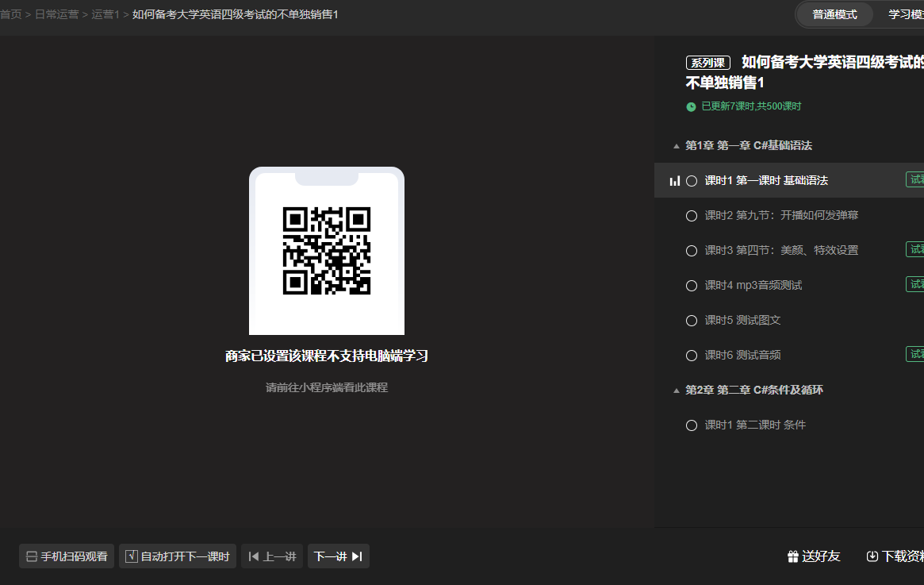The height and width of the screenshot is (585, 924).
Task: Collapse chapter 第1章 C#基础语法 arrow
Action: 677,146
